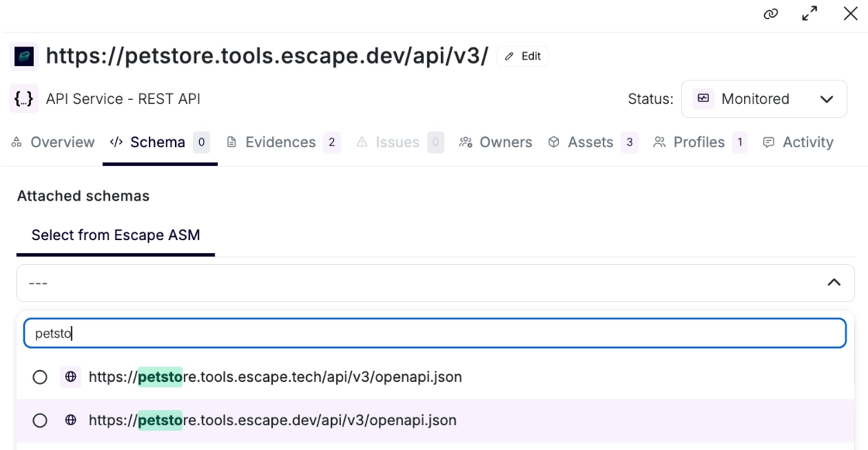Click the Profiles count badge 1
The width and height of the screenshot is (868, 450).
click(739, 143)
